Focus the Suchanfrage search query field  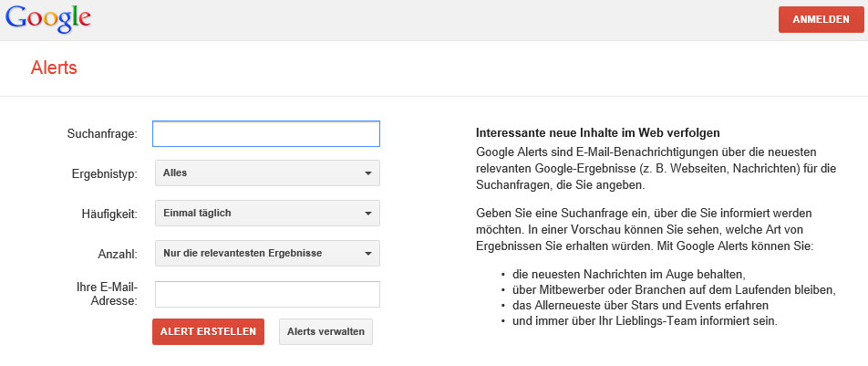266,133
